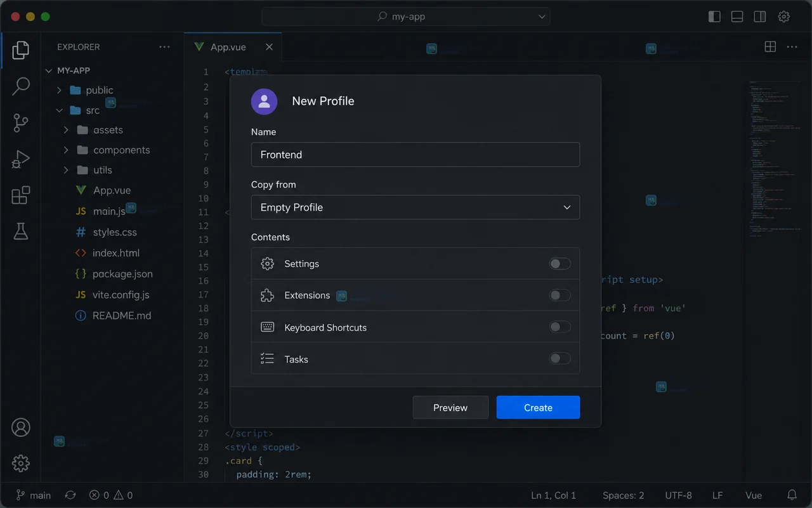The height and width of the screenshot is (508, 812).
Task: Open the Source Control view
Action: pos(21,122)
